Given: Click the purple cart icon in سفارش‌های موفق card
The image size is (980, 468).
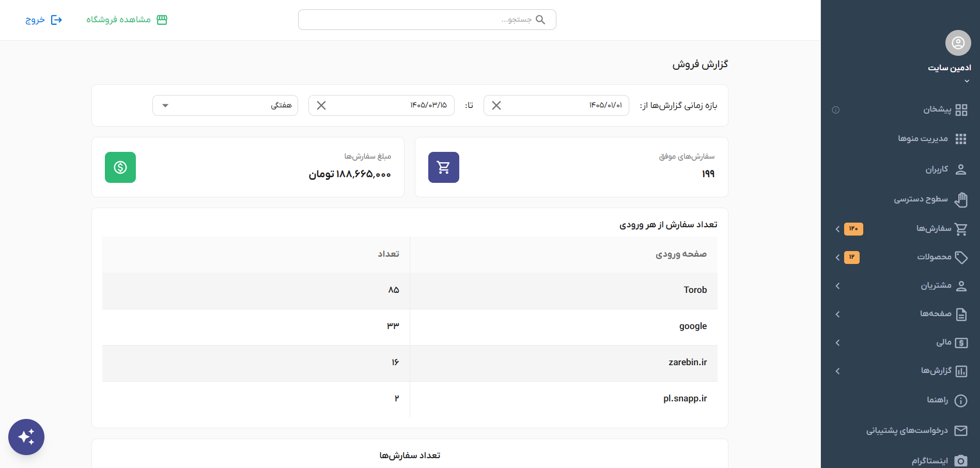Looking at the screenshot, I should (x=444, y=167).
